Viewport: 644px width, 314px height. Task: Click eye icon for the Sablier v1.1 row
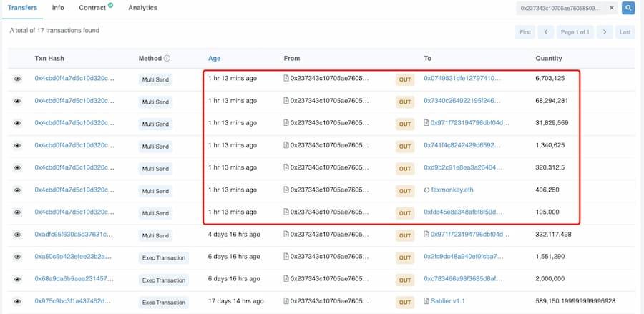tap(17, 301)
